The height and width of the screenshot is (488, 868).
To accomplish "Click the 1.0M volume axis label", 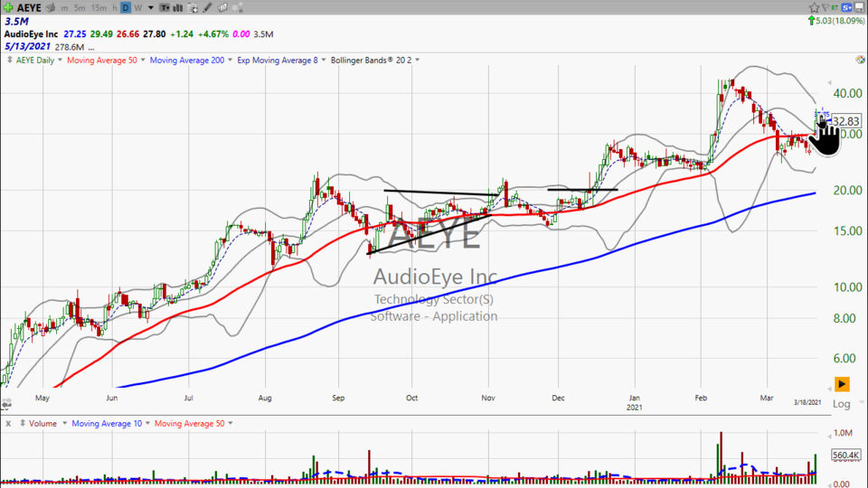I will coord(843,433).
